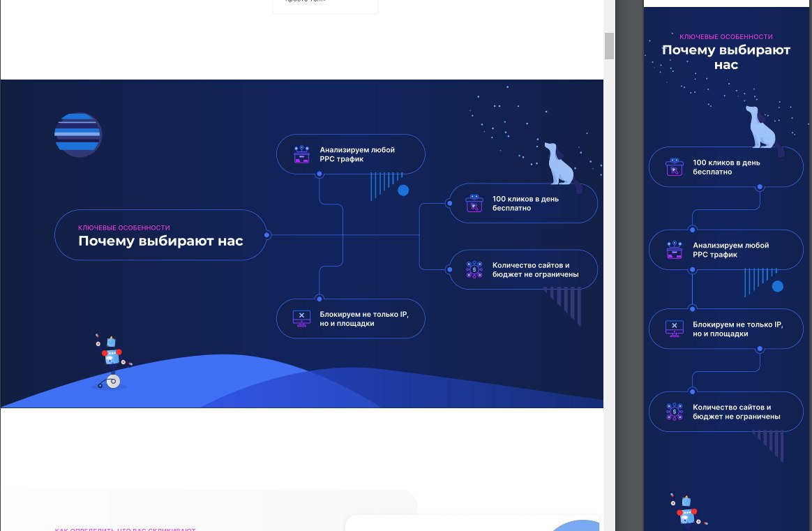Click the dollar network icon in the mobile preview

click(675, 411)
